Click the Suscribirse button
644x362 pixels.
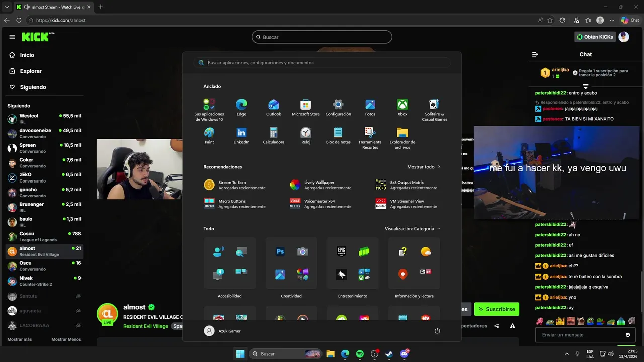click(497, 309)
